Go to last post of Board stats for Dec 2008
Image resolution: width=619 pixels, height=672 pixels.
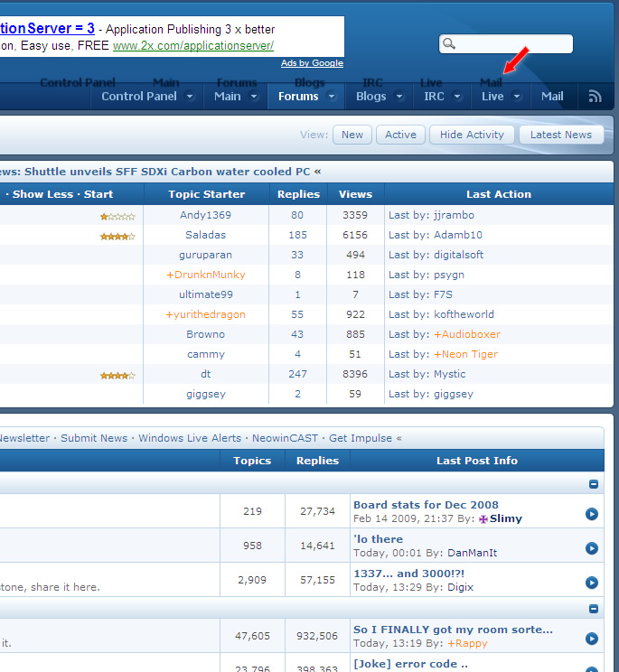click(592, 514)
